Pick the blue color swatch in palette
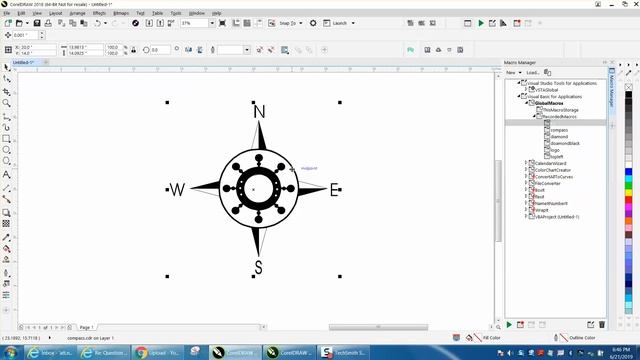 click(x=629, y=172)
